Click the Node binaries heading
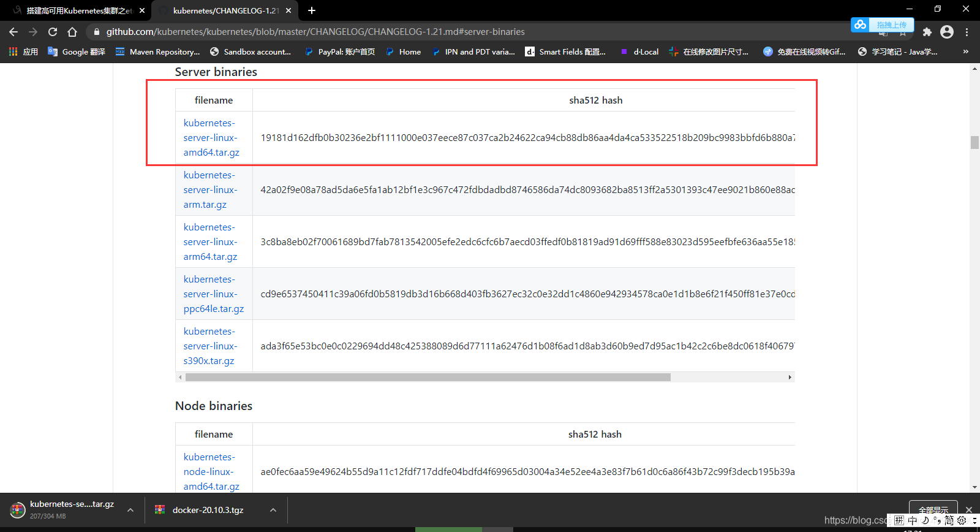The image size is (980, 532). [x=214, y=406]
